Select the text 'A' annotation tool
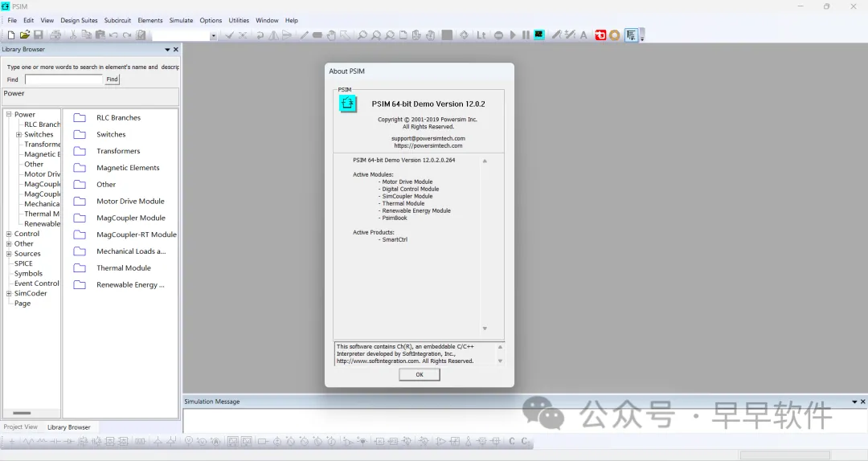Image resolution: width=868 pixels, height=461 pixels. (x=583, y=35)
